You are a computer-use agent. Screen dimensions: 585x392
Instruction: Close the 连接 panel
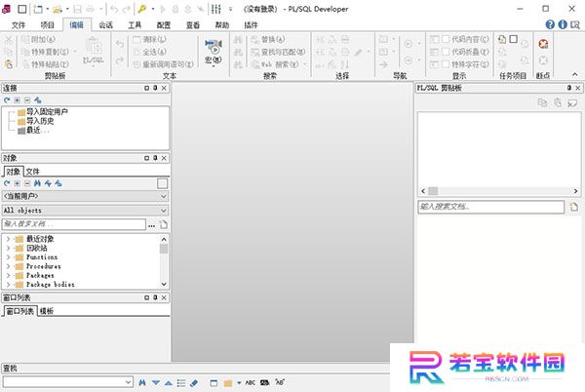(164, 88)
